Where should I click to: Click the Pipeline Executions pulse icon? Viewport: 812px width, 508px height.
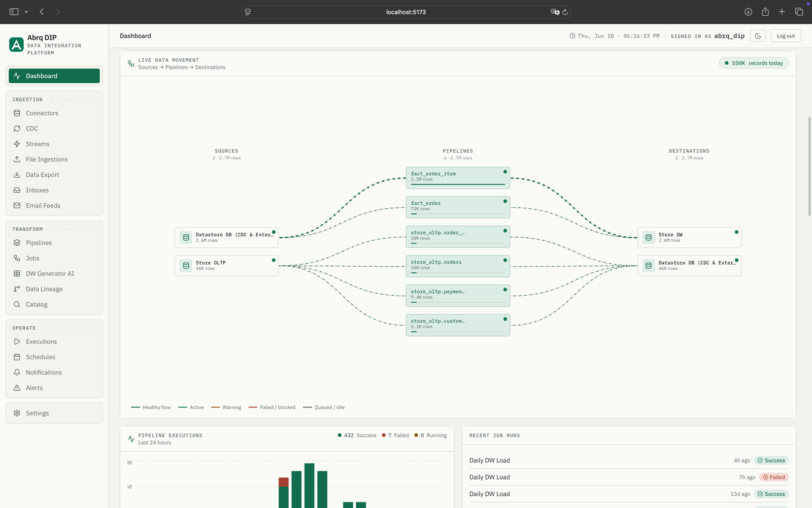[x=131, y=439]
